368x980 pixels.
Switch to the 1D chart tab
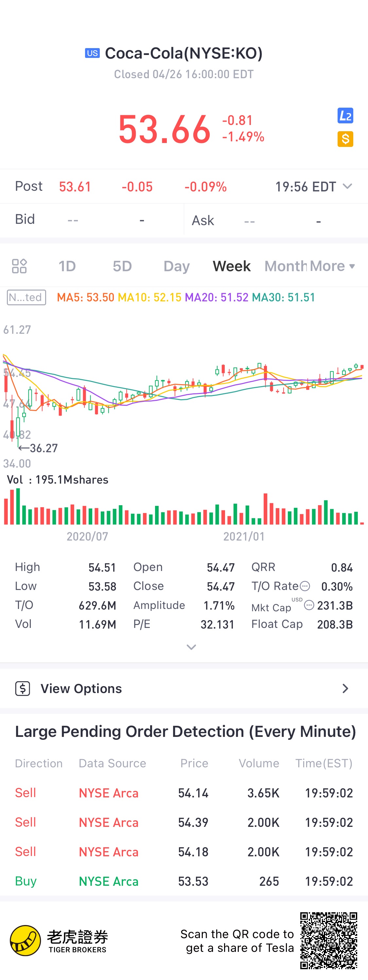pos(67,266)
